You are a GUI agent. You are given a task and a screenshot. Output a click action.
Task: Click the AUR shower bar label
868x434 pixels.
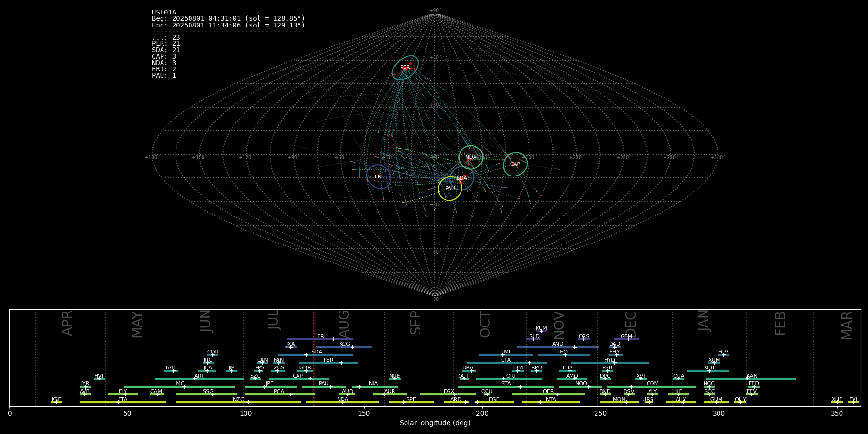click(390, 392)
